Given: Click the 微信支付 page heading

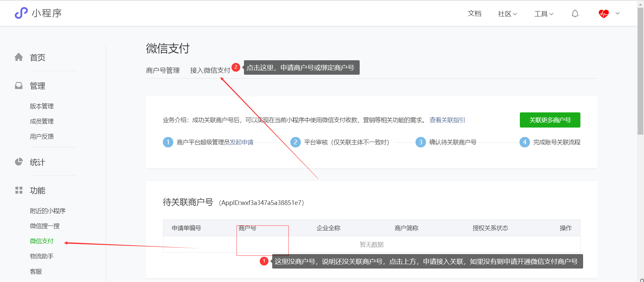Looking at the screenshot, I should pos(168,48).
